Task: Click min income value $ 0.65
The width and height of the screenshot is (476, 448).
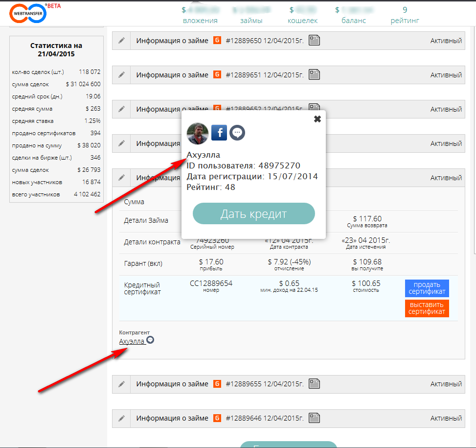Action: pos(289,283)
